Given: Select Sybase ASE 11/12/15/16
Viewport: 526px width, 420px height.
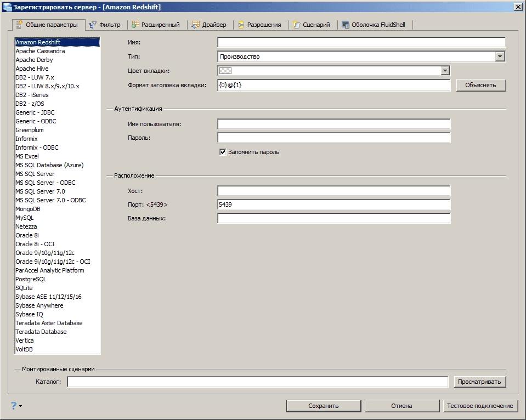Looking at the screenshot, I should point(58,297).
